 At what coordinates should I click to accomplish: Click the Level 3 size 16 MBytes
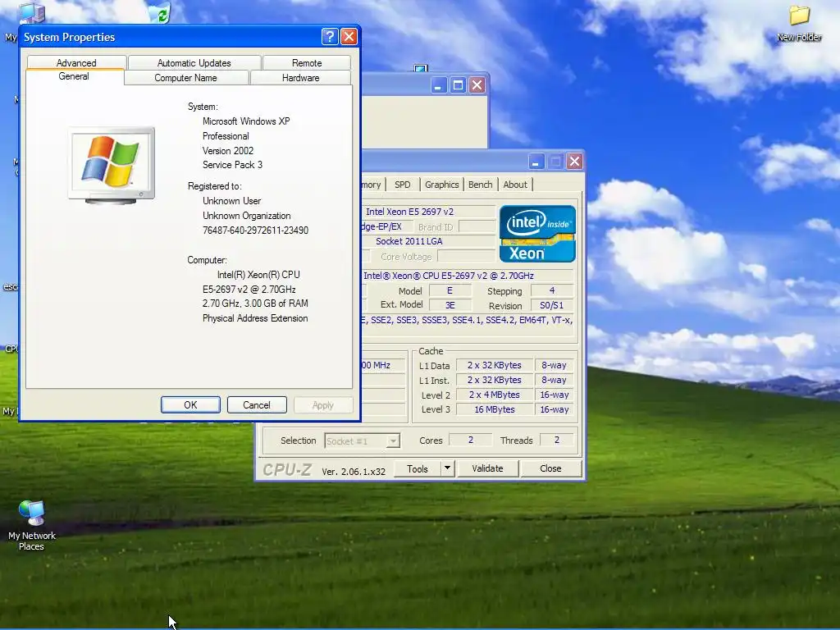(x=494, y=409)
